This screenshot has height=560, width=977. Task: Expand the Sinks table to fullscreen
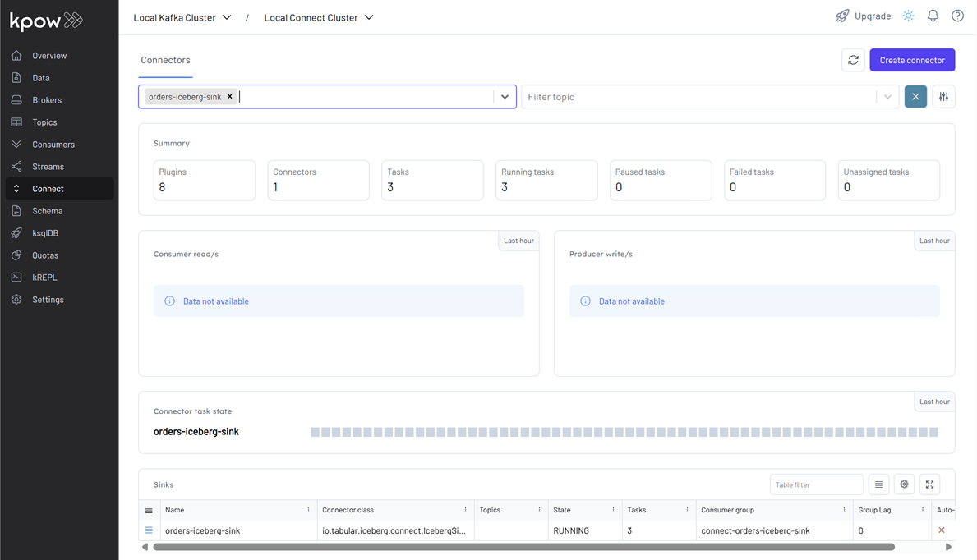[x=929, y=484]
